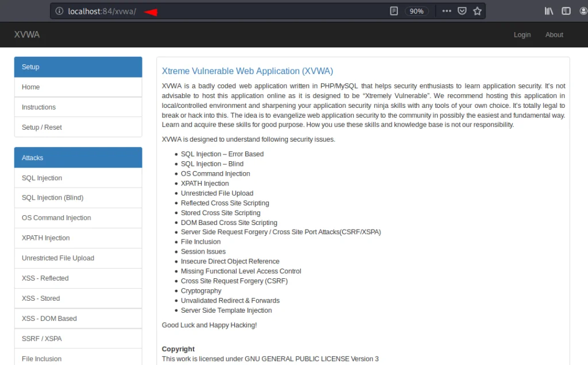This screenshot has width=588, height=365.
Task: Click 'Missing Functional Level Access Control' item
Action: pos(241,271)
